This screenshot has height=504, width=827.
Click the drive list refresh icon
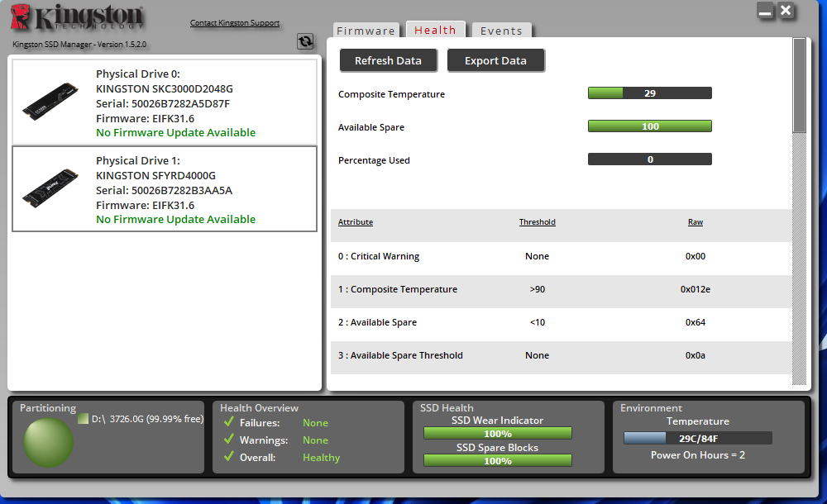pos(305,41)
